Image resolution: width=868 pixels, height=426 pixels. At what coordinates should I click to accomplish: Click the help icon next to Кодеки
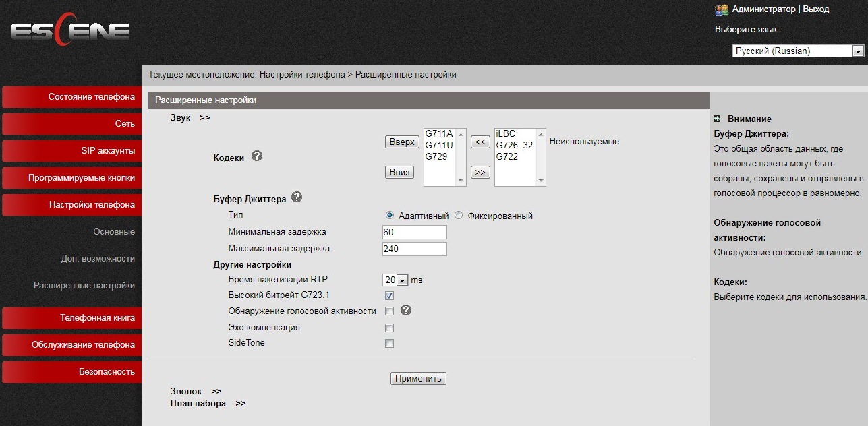click(x=256, y=156)
